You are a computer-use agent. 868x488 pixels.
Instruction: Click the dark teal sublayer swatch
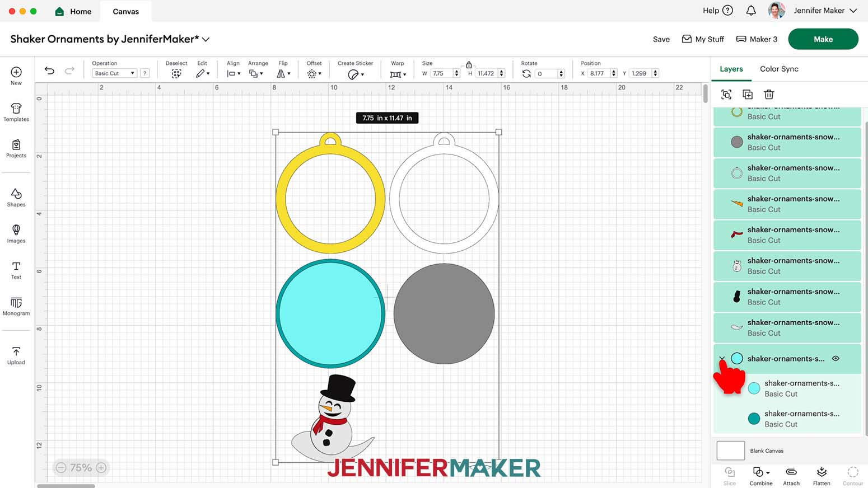(754, 418)
